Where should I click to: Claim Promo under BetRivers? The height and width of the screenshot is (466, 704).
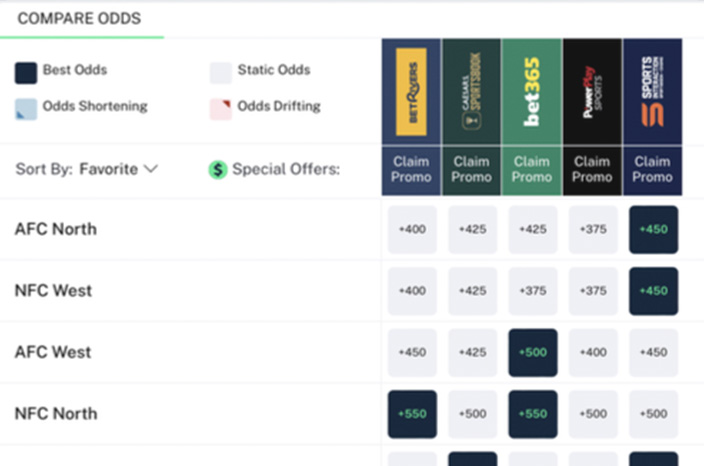tap(411, 170)
